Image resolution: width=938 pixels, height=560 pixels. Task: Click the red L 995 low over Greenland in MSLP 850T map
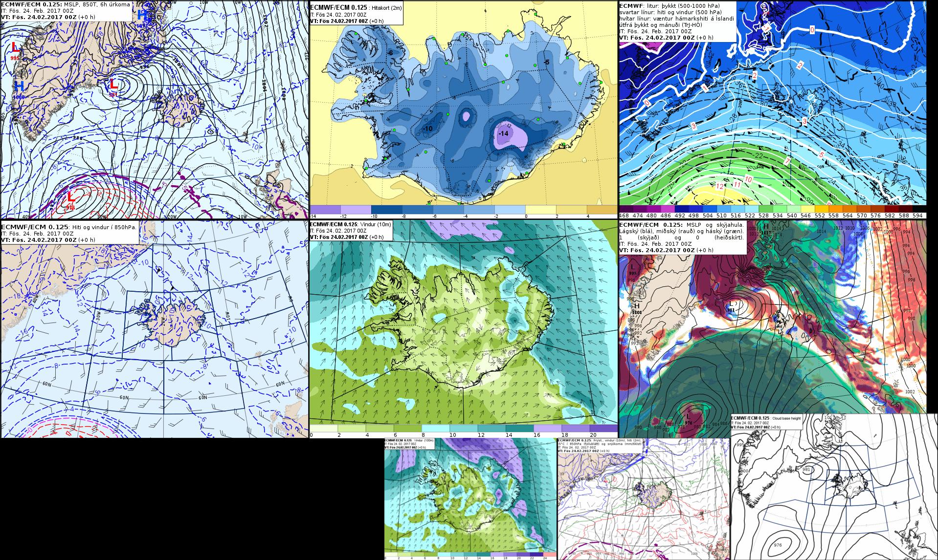pos(16,50)
